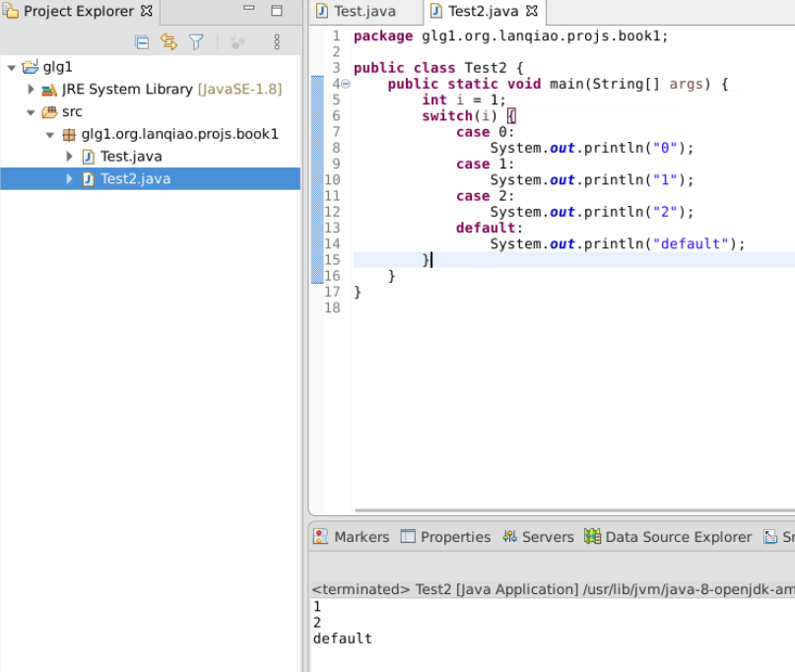Click the Properties tab icon

pyautogui.click(x=408, y=536)
